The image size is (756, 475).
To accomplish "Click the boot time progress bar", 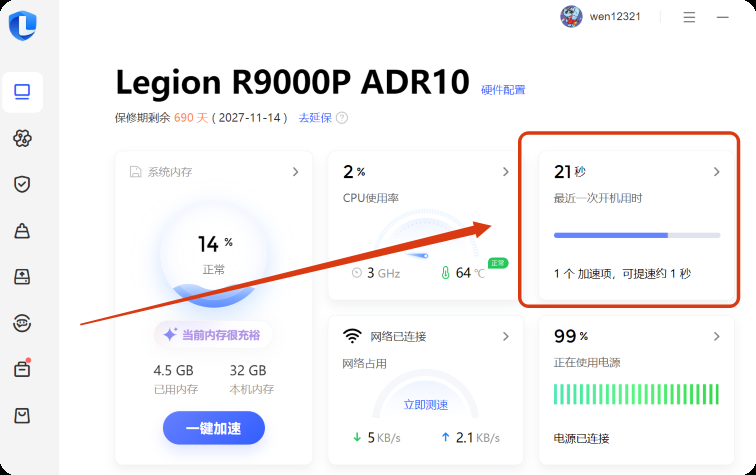I will point(636,235).
